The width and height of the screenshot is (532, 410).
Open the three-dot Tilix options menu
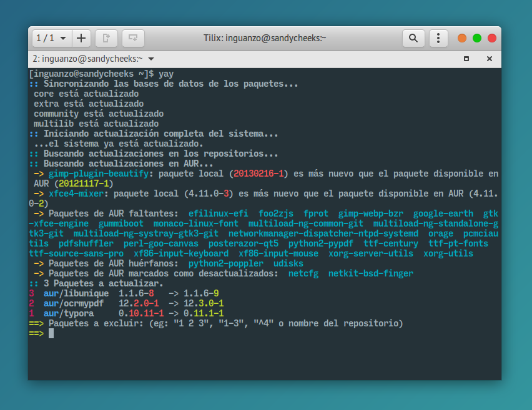[x=438, y=37]
